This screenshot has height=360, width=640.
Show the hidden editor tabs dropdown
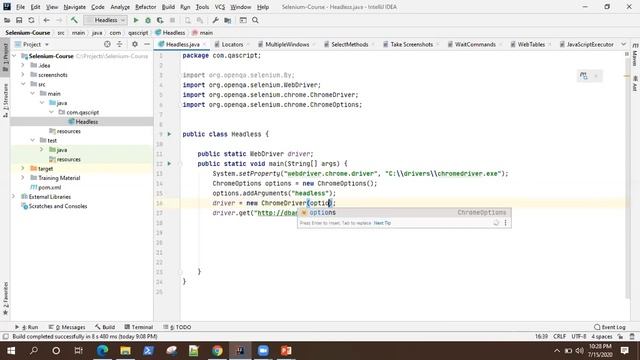pyautogui.click(x=623, y=44)
